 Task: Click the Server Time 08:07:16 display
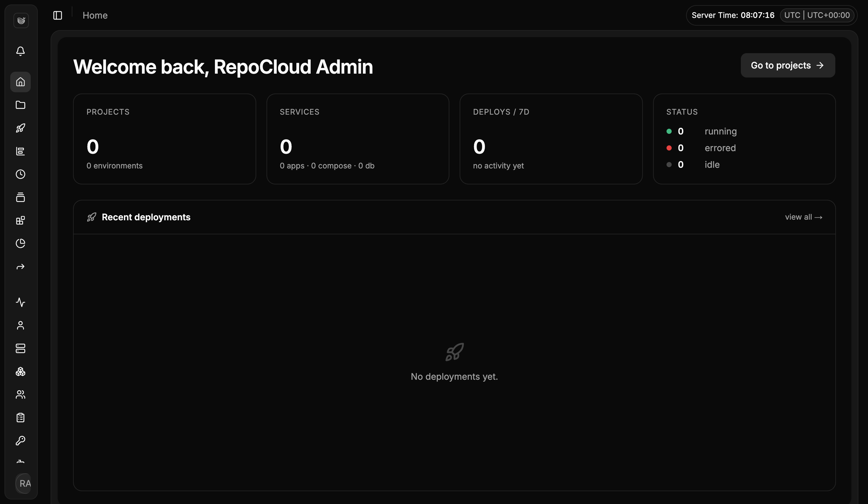tap(733, 15)
